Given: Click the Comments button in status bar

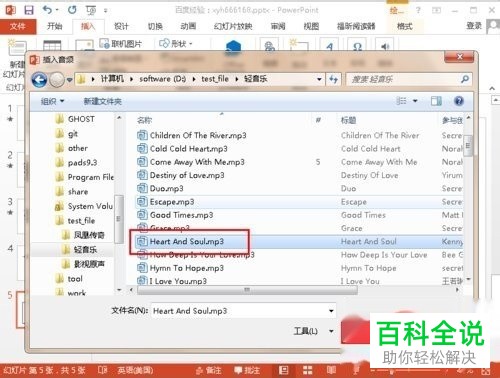Looking at the screenshot, I should [247, 370].
